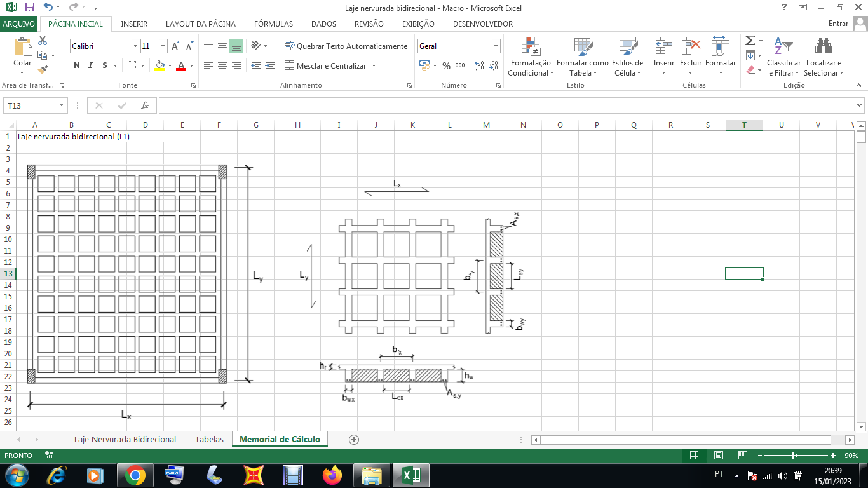This screenshot has width=868, height=488.
Task: Cut selection with the scissors icon
Action: pos(43,41)
